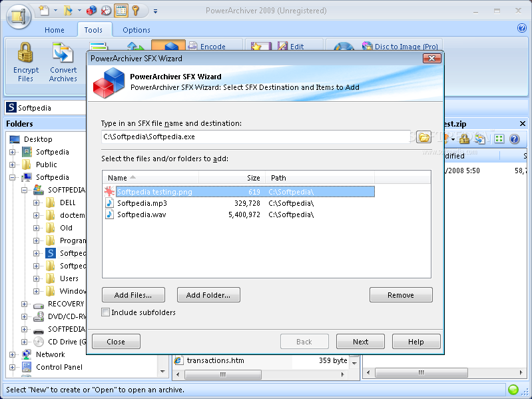Expand the DELL folder node
Image resolution: width=532 pixels, height=399 pixels.
pos(36,203)
